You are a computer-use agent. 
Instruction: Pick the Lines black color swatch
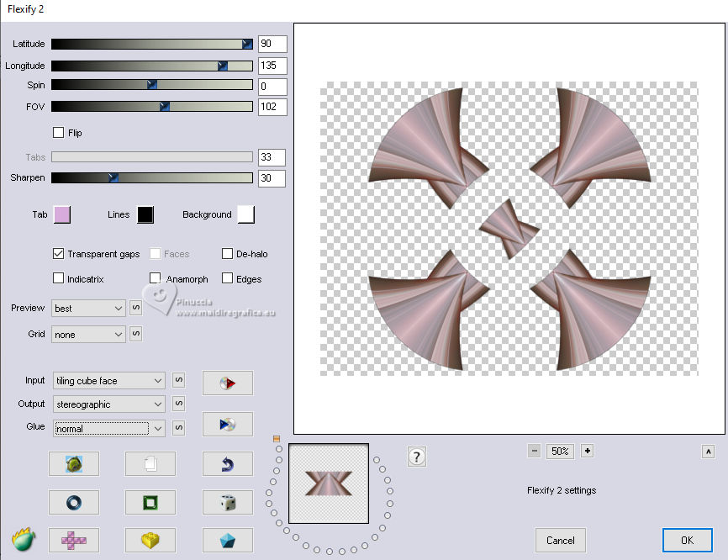pyautogui.click(x=145, y=214)
